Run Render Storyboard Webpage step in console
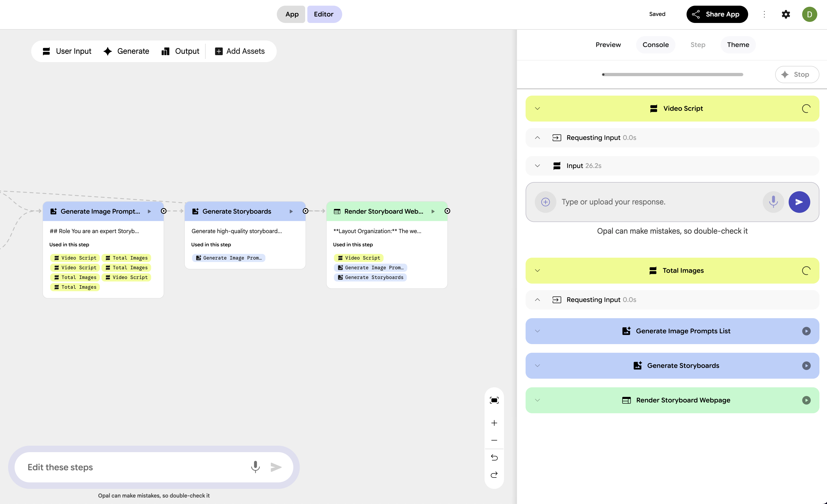This screenshot has height=504, width=827. (806, 400)
